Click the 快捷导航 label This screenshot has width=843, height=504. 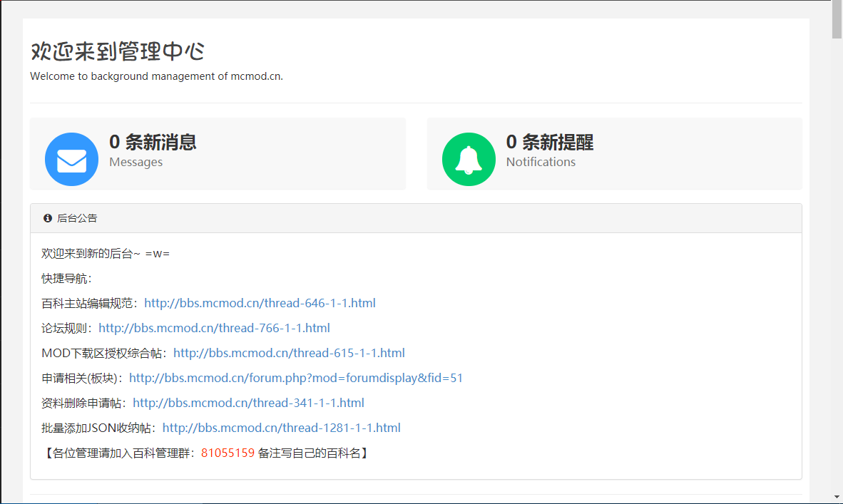pyautogui.click(x=66, y=278)
